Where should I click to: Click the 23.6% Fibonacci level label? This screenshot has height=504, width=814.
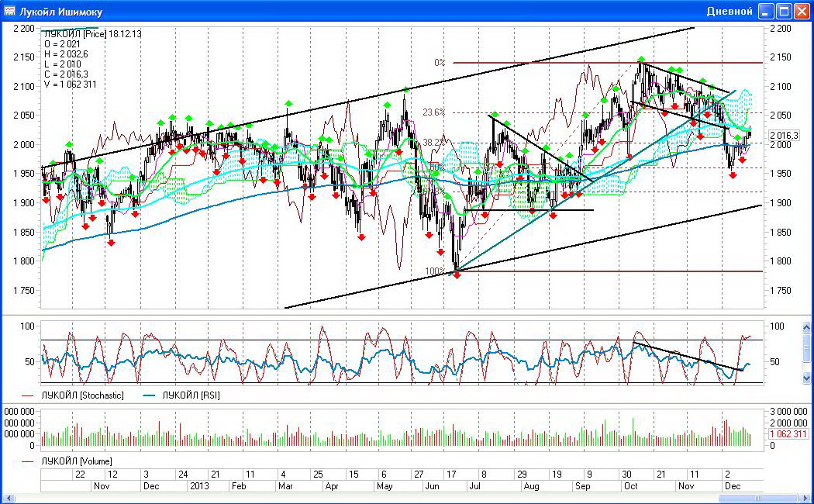click(433, 112)
